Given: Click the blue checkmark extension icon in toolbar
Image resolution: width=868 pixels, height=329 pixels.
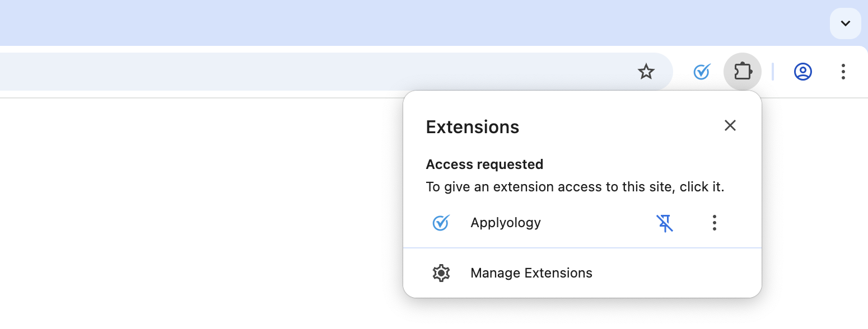Looking at the screenshot, I should click(x=701, y=72).
